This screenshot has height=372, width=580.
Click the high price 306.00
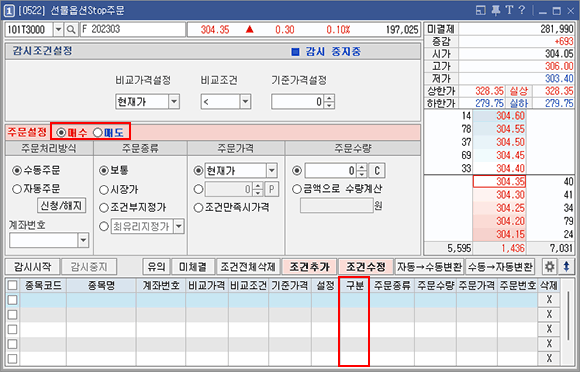(559, 66)
